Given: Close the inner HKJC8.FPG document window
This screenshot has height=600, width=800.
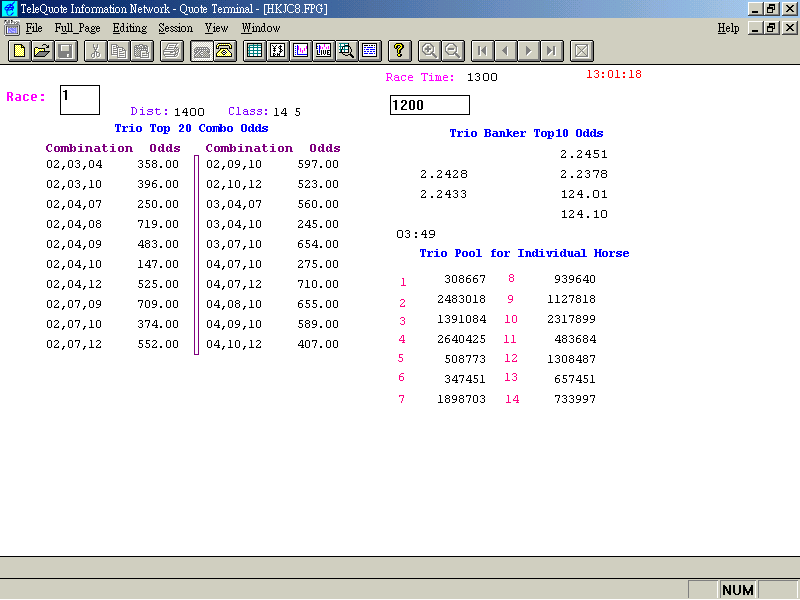Looking at the screenshot, I should [789, 28].
